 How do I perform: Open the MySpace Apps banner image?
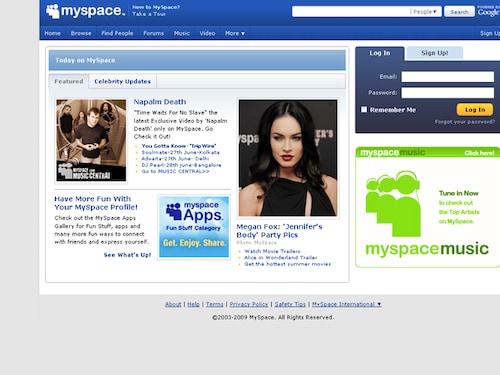(x=194, y=227)
